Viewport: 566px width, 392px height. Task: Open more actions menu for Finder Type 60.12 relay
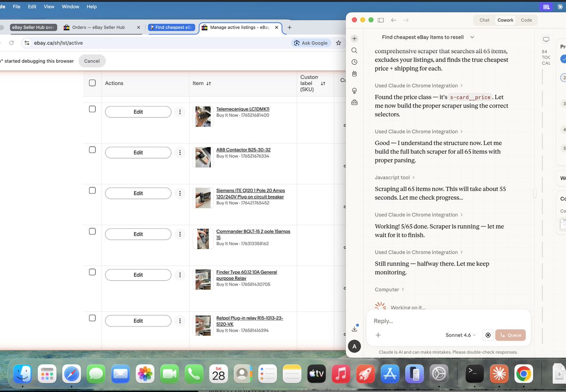click(x=180, y=275)
